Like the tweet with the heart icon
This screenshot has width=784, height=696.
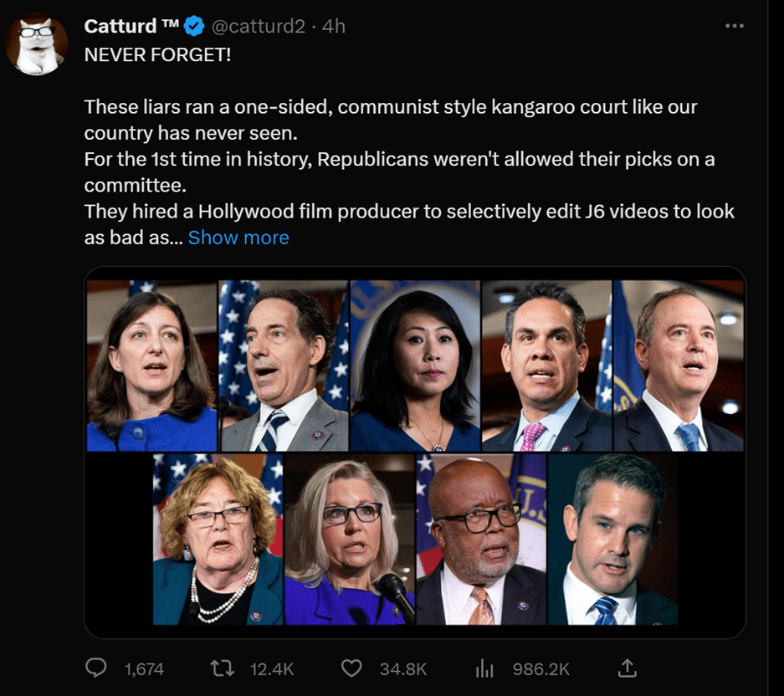(352, 668)
